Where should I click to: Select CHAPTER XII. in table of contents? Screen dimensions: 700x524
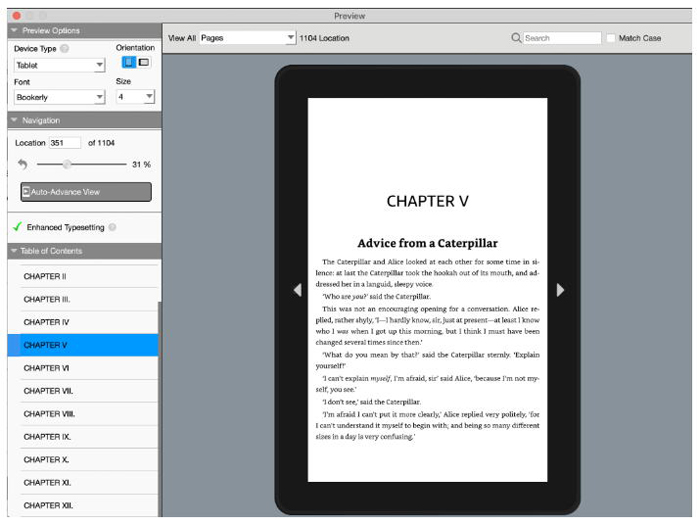[83, 505]
